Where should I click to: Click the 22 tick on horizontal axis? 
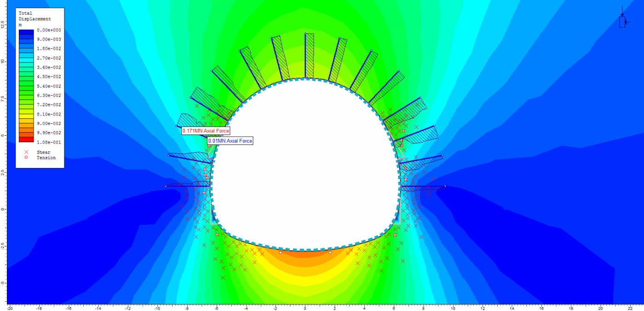[630, 308]
